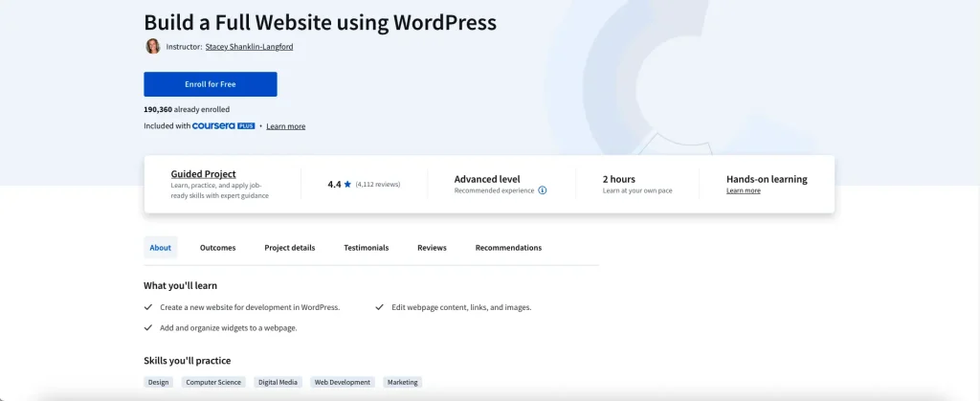Open the Reviews tab

click(x=432, y=247)
